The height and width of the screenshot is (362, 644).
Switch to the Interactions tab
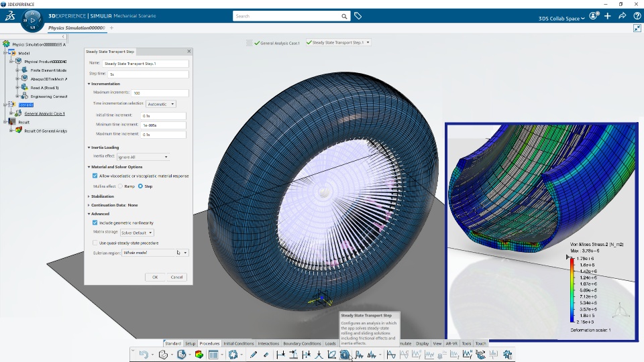click(268, 343)
